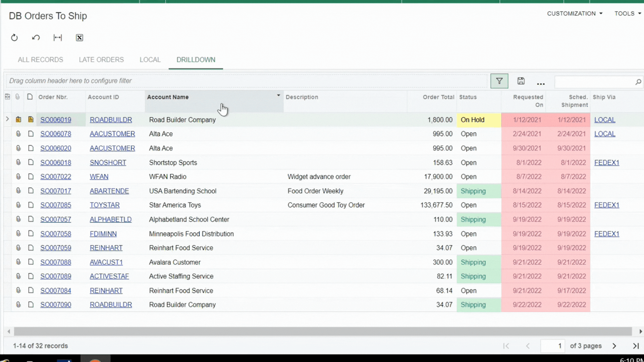
Task: Open the Account Name column header dropdown
Action: coord(278,96)
